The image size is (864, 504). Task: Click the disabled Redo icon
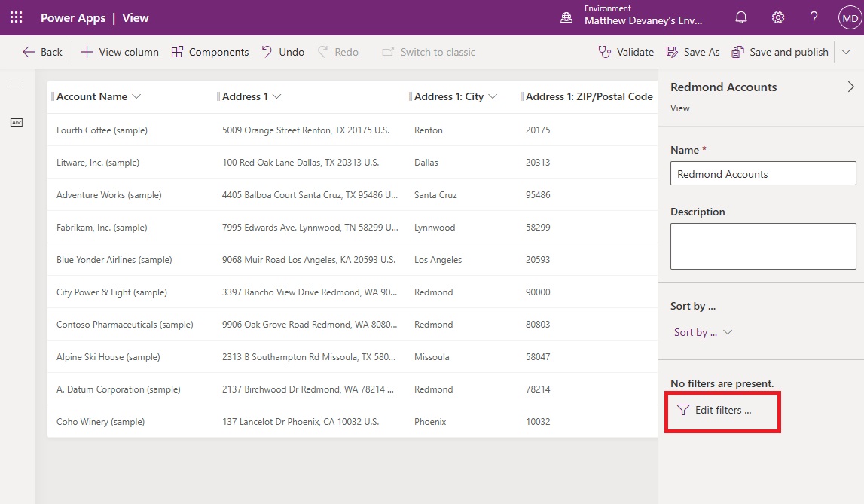click(x=321, y=52)
